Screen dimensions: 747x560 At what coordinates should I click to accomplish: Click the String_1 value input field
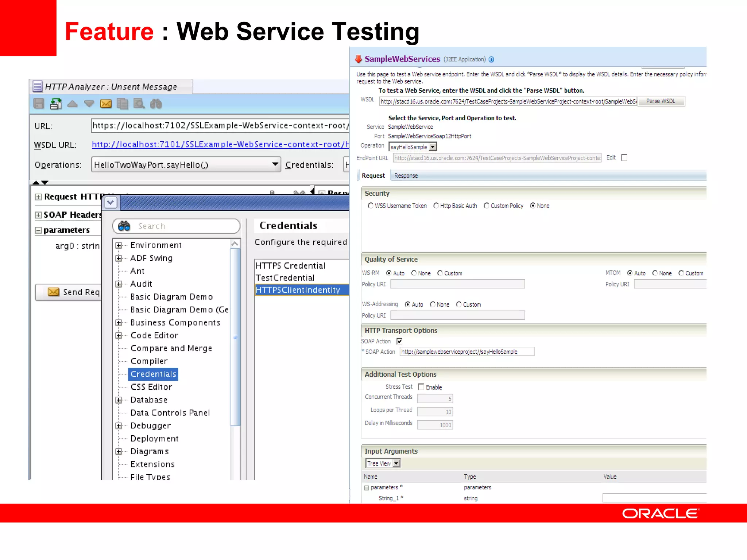point(654,498)
